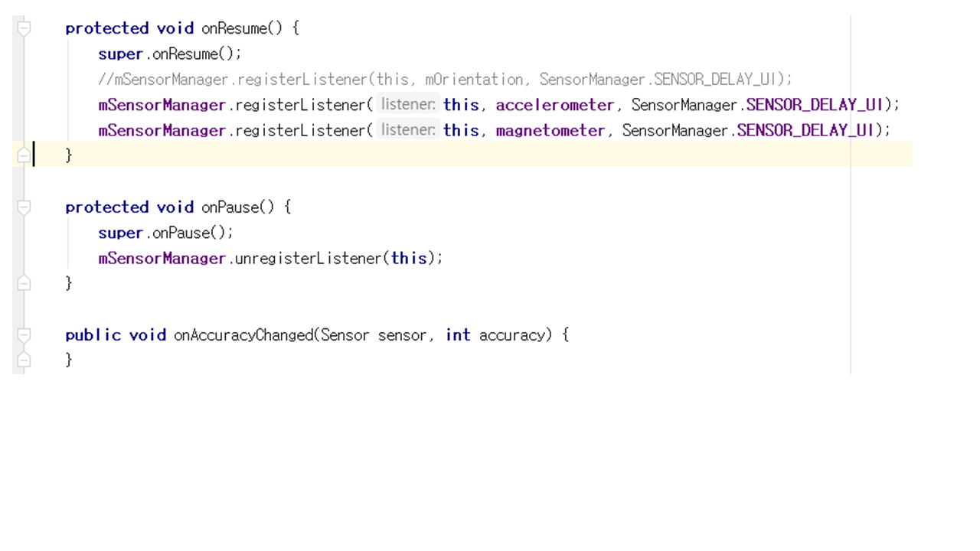The width and height of the screenshot is (980, 551).
Task: Click the onResume method name in declaration
Action: click(236, 29)
